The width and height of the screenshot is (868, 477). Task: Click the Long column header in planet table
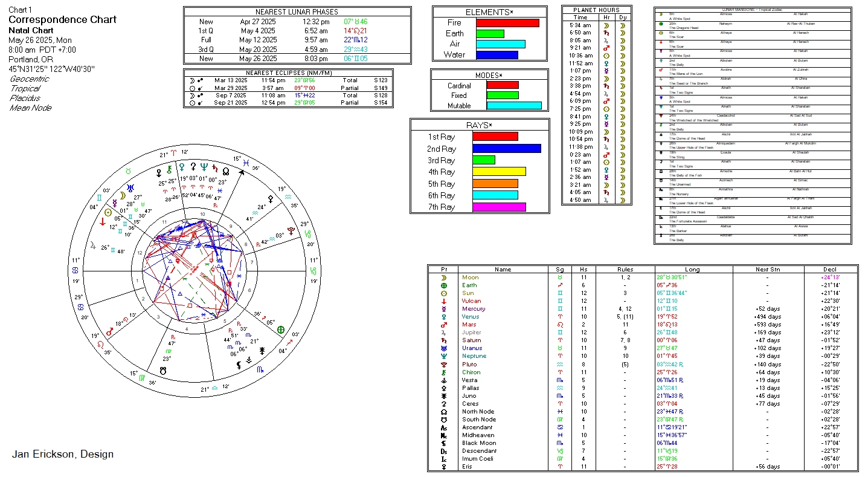click(x=692, y=270)
